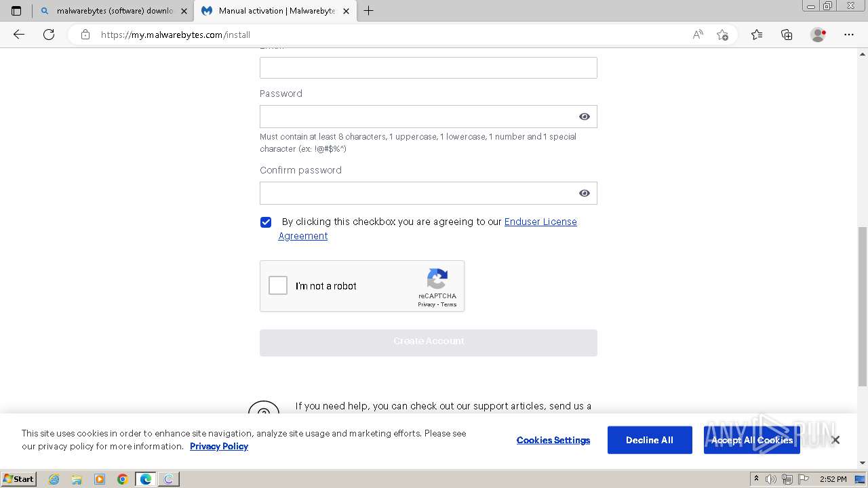Add this page to favorites star
The width and height of the screenshot is (868, 488).
click(722, 35)
